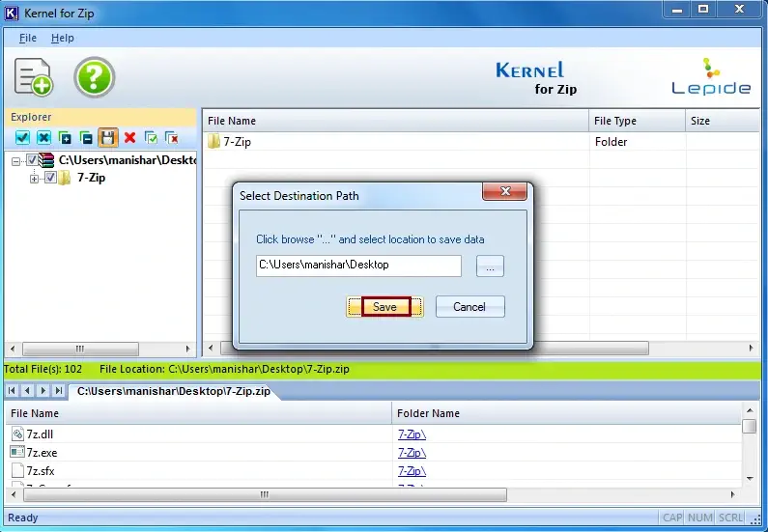Click right arrow of Explorer tree scrollbar
Viewport: 768px width, 532px height.
click(188, 349)
